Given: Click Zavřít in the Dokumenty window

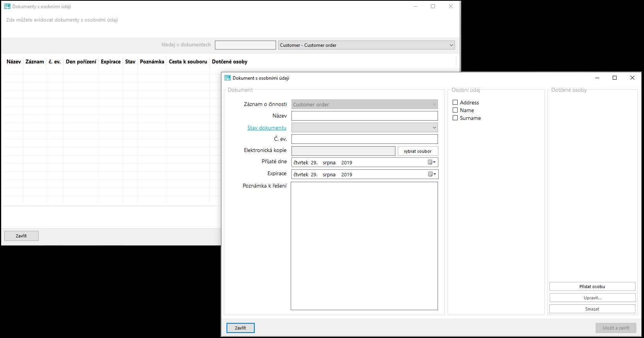Looking at the screenshot, I should pyautogui.click(x=21, y=236).
